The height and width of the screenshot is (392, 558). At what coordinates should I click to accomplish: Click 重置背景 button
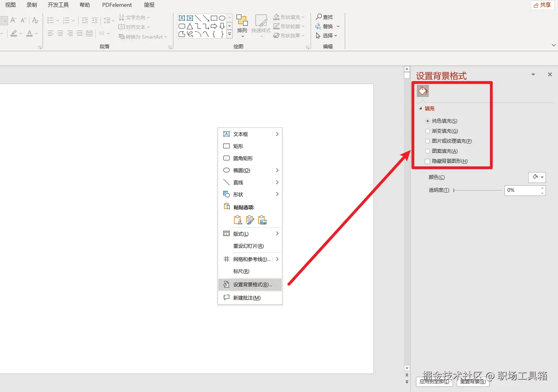point(473,382)
